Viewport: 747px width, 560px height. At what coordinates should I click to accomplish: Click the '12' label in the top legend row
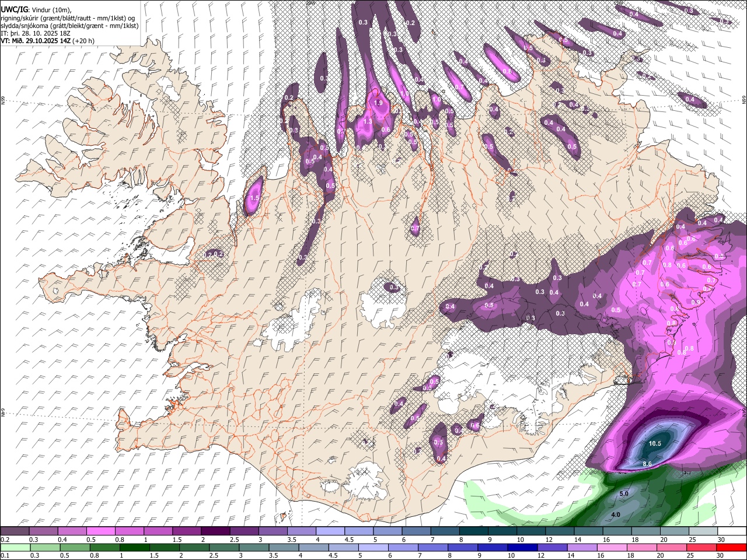coord(549,540)
